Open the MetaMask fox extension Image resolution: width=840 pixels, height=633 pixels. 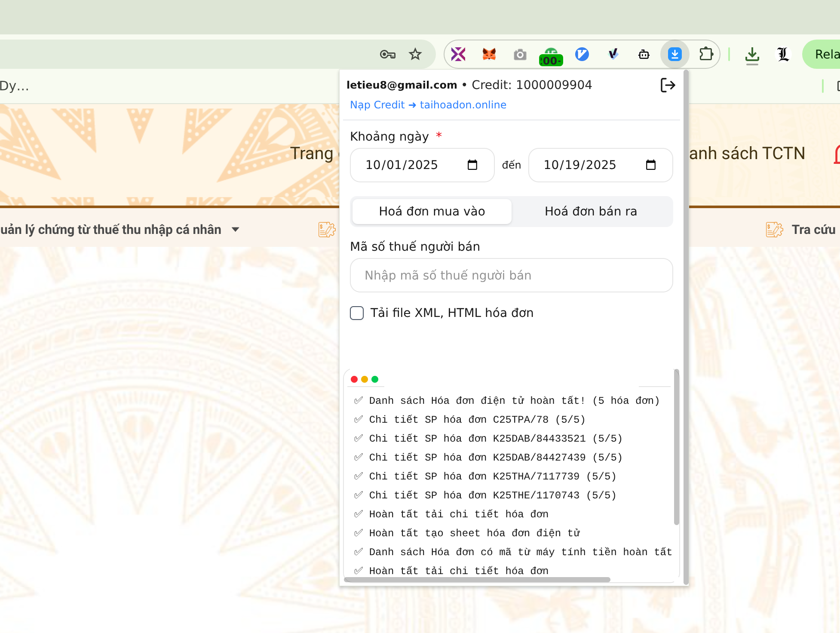[x=489, y=54]
